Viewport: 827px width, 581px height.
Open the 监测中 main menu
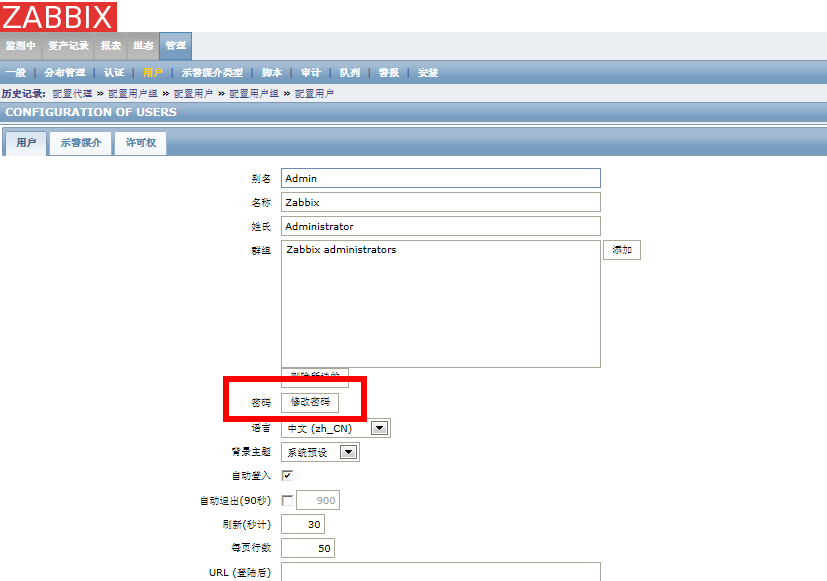(x=21, y=46)
